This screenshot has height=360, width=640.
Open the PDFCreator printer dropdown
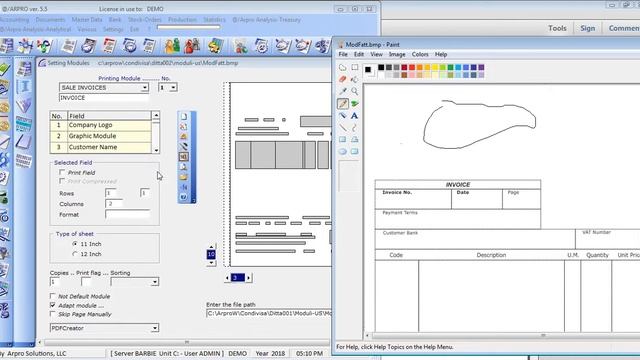click(155, 328)
